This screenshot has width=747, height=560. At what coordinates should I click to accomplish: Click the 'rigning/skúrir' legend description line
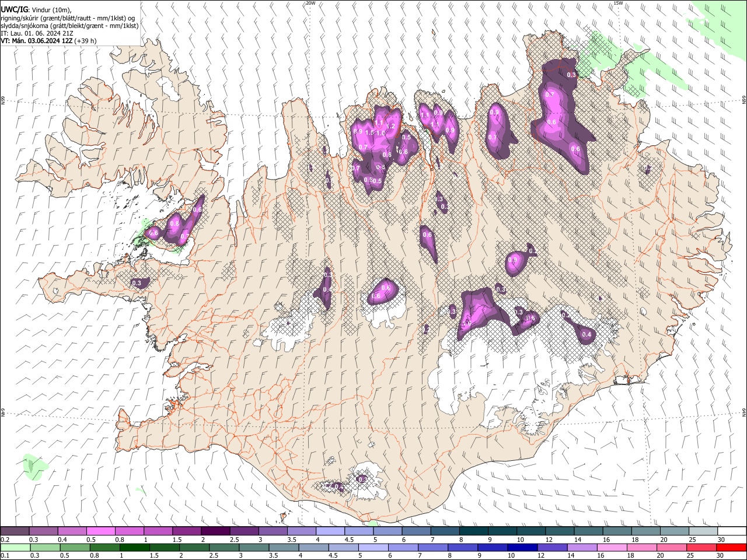(68, 17)
